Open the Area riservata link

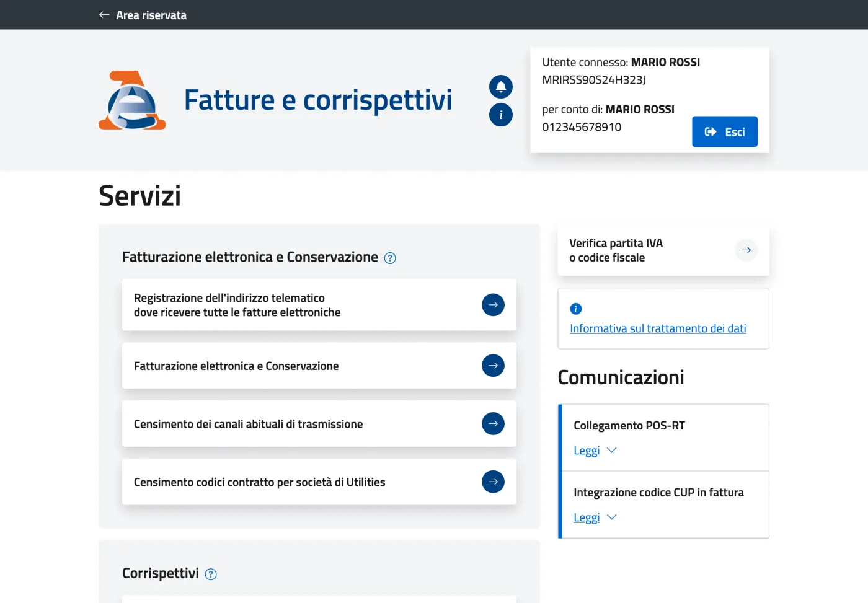[151, 15]
